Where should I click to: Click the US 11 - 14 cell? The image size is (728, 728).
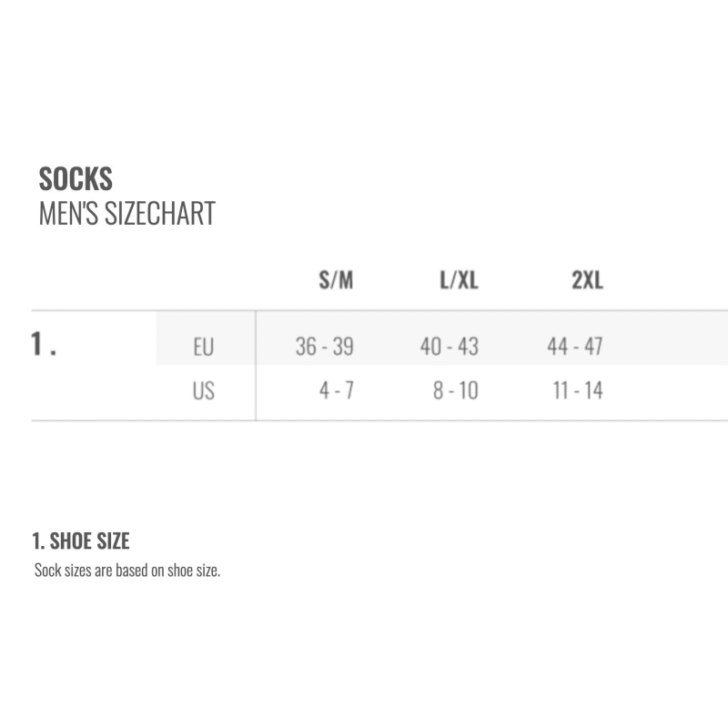coord(578,390)
